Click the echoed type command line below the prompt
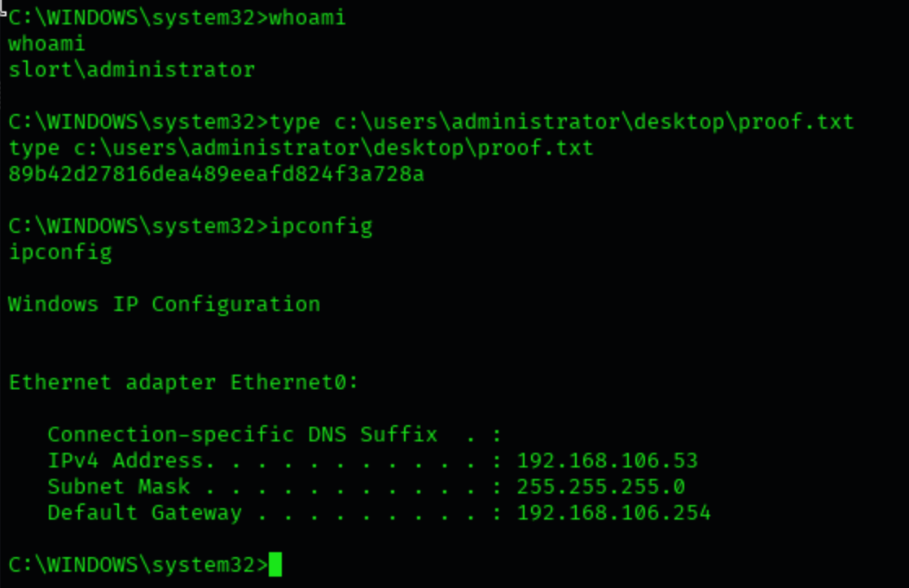The image size is (909, 588). pos(301,148)
